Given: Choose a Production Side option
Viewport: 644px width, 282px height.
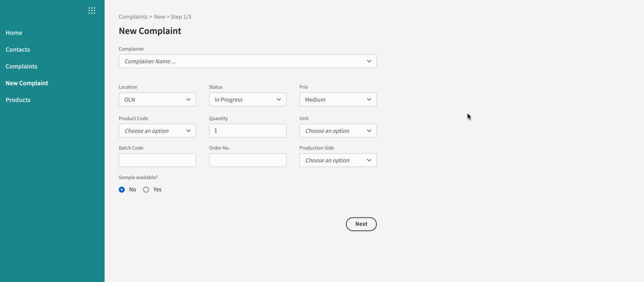Looking at the screenshot, I should [338, 160].
